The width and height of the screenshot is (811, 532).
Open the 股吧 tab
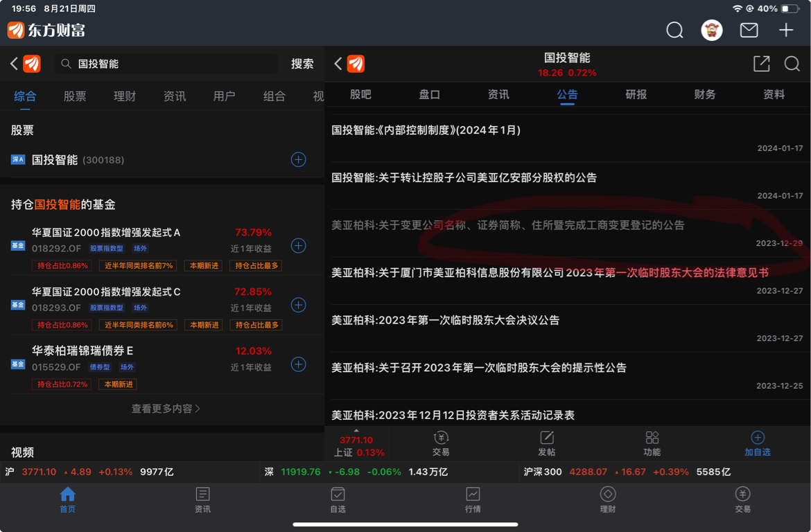pos(360,95)
